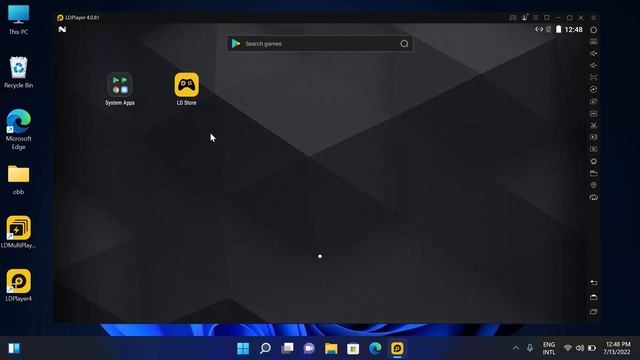
Task: Open the ENG INTL language switcher
Action: (x=549, y=348)
